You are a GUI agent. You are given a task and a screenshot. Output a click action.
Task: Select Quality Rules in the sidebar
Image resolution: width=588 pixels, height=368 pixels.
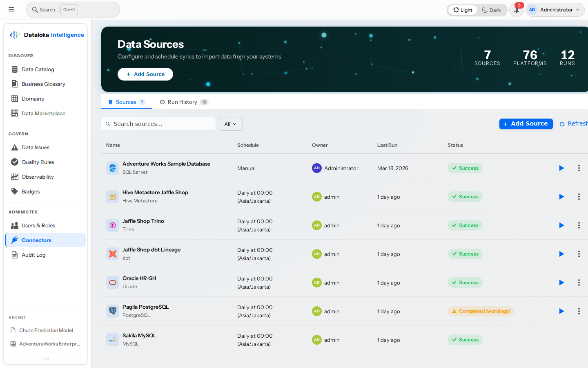click(x=38, y=162)
